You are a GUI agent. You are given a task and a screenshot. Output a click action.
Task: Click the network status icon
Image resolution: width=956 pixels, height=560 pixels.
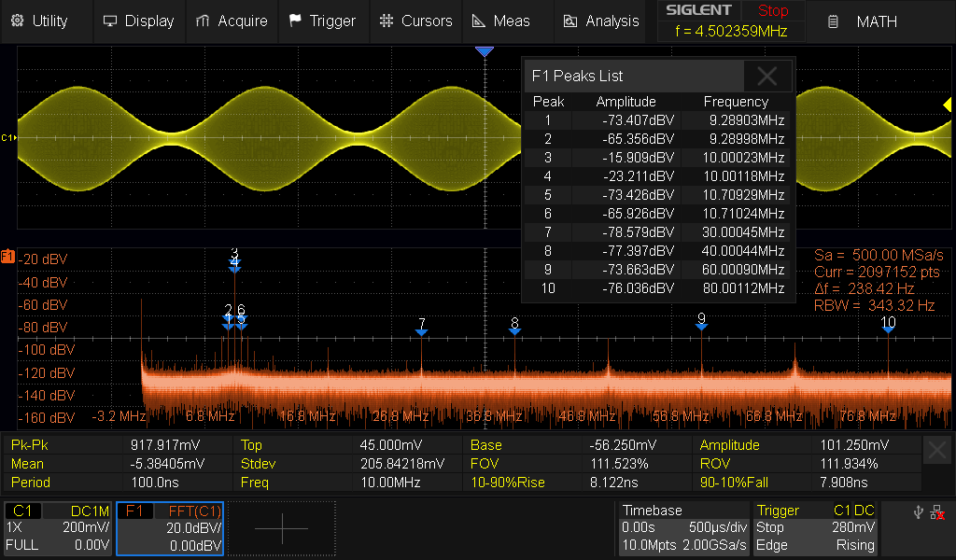point(937,511)
